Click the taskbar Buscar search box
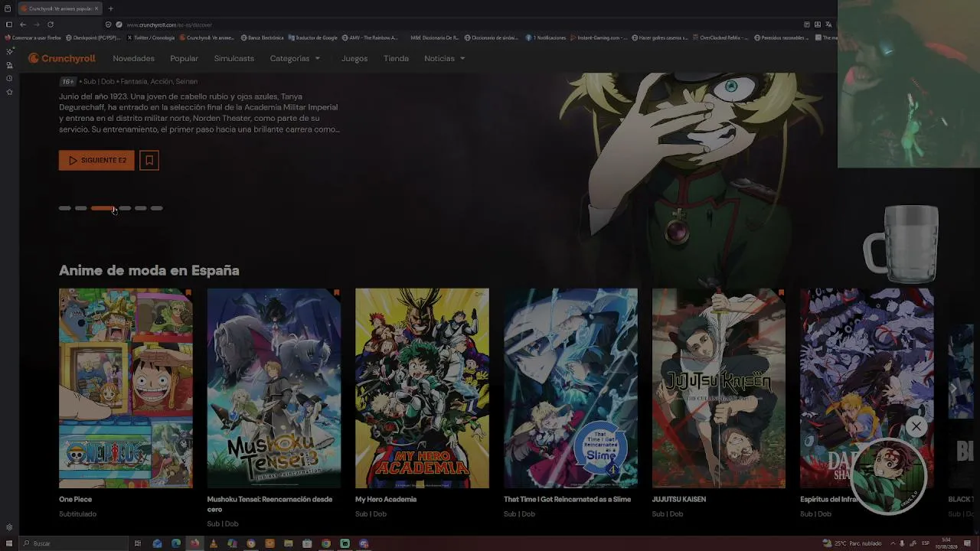The height and width of the screenshot is (551, 980). click(x=74, y=543)
